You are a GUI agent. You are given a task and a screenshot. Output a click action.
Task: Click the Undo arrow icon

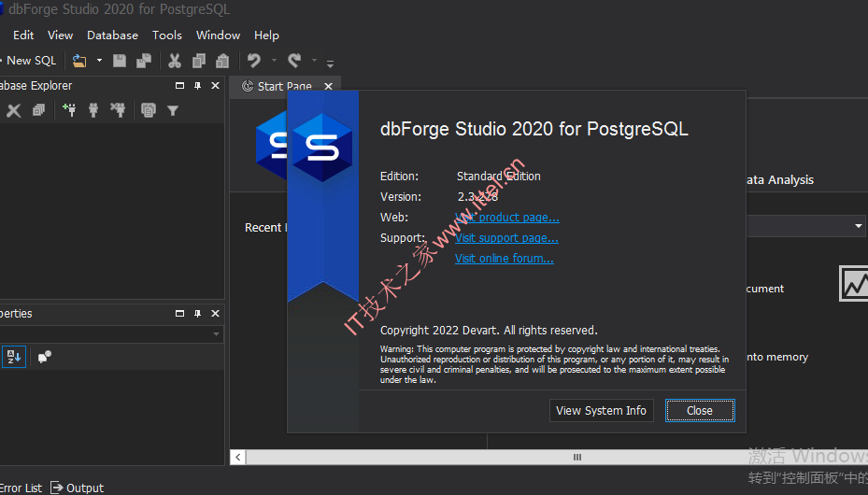[254, 61]
